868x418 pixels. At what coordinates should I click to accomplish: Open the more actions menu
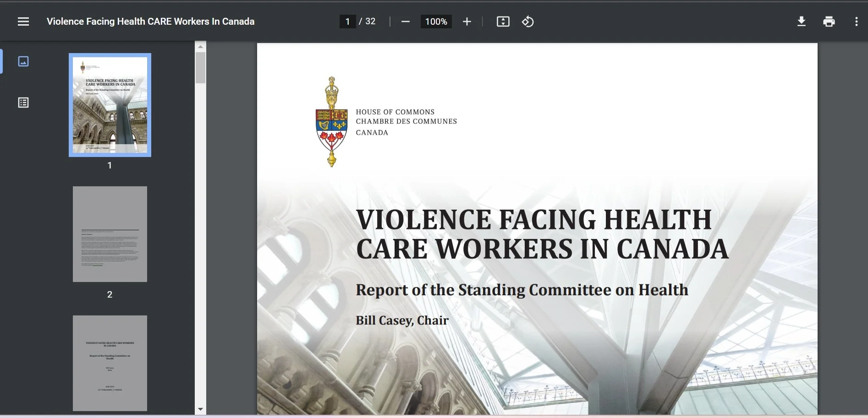click(856, 22)
